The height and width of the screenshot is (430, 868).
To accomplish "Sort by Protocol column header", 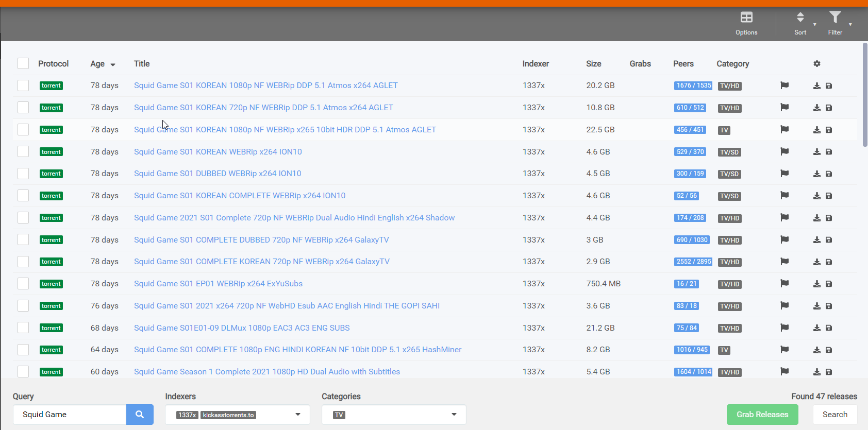I will click(53, 64).
